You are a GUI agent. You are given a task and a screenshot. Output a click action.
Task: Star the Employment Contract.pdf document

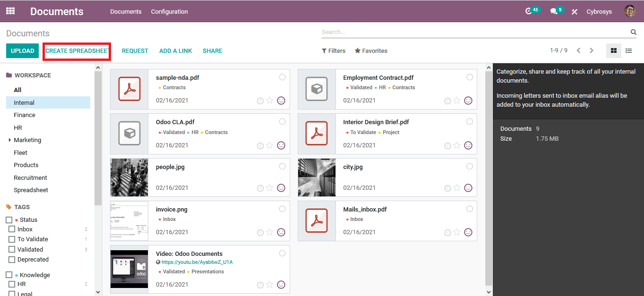[x=457, y=101]
